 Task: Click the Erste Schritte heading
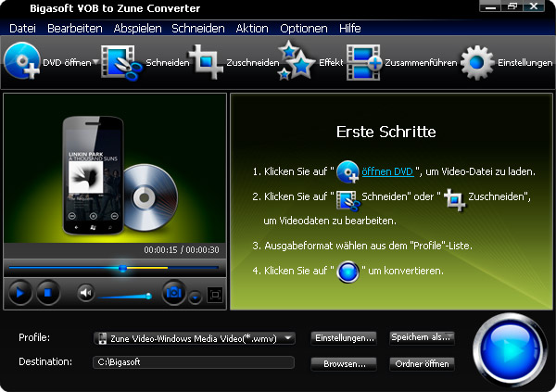pos(385,132)
